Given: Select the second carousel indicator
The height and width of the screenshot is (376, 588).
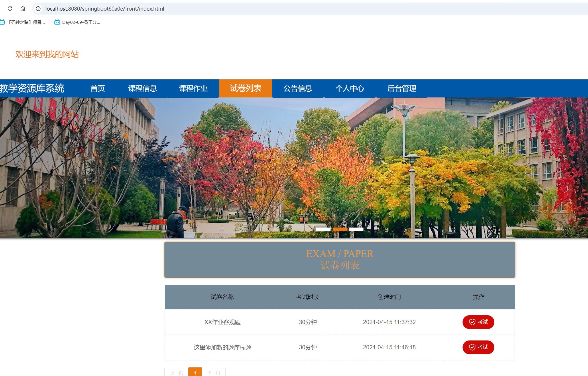Looking at the screenshot, I should 340,229.
